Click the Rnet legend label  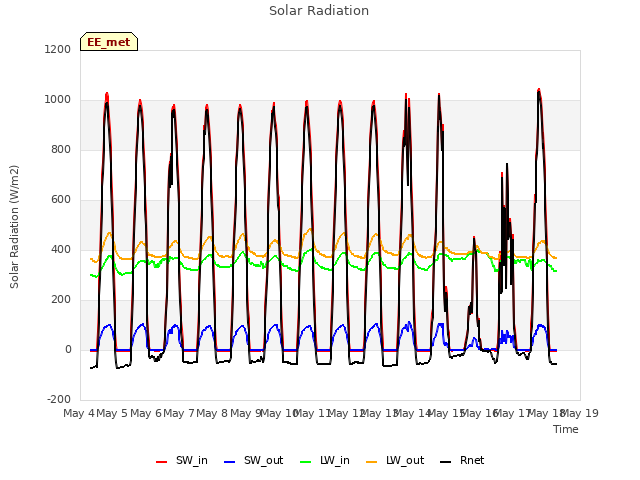[x=472, y=460]
